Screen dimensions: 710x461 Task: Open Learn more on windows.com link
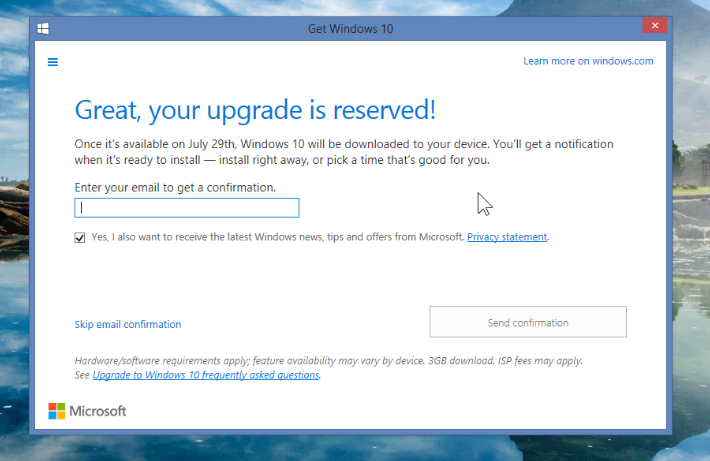588,61
